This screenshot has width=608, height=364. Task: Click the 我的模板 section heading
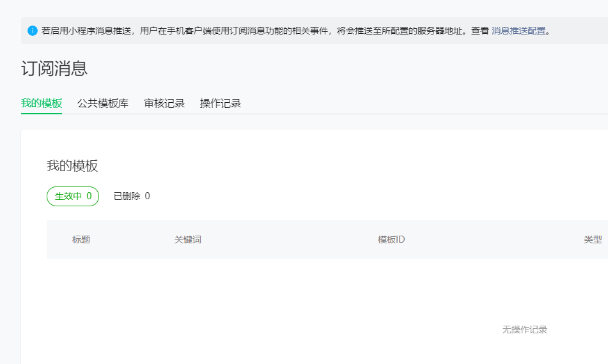72,166
